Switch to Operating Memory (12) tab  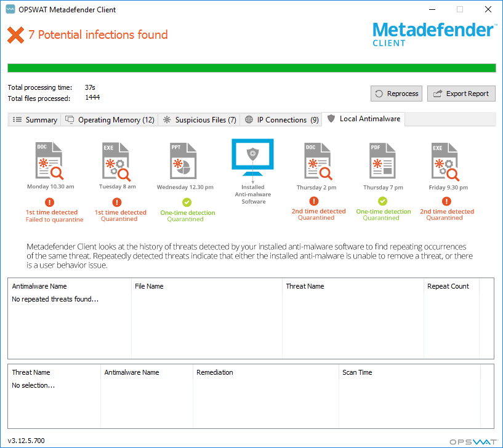click(110, 119)
